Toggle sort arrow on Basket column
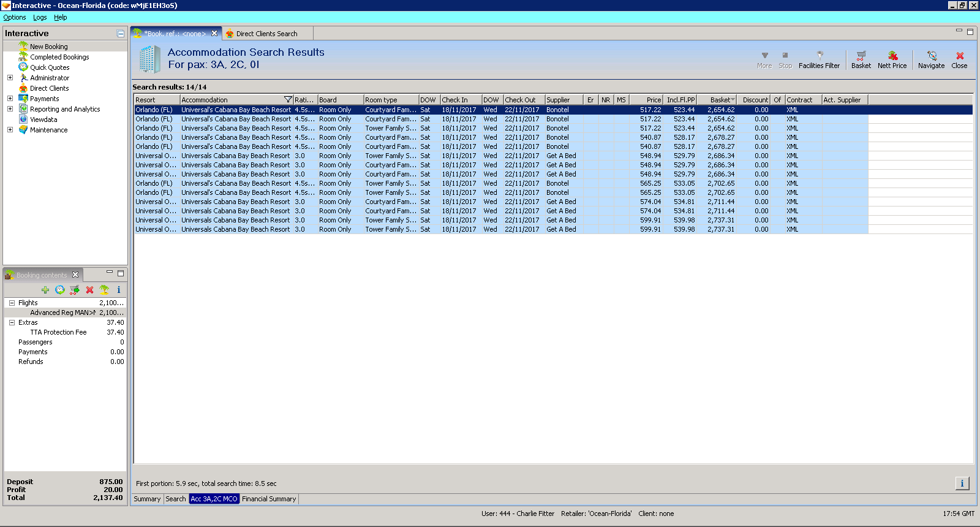This screenshot has width=980, height=527. click(x=733, y=100)
